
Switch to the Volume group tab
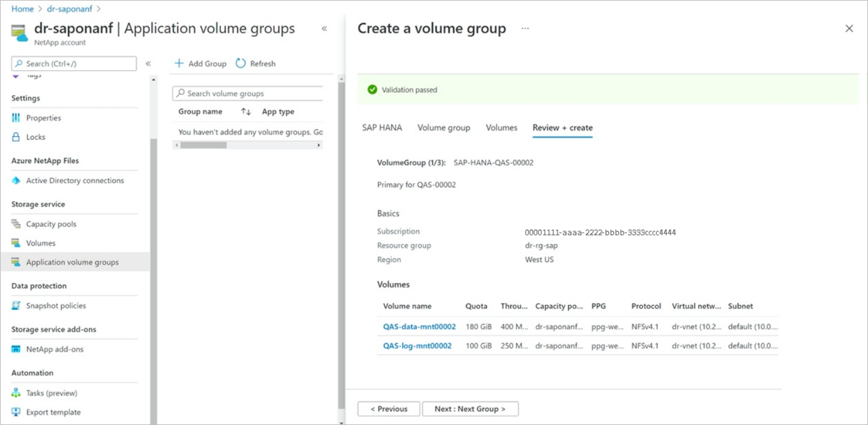(444, 128)
